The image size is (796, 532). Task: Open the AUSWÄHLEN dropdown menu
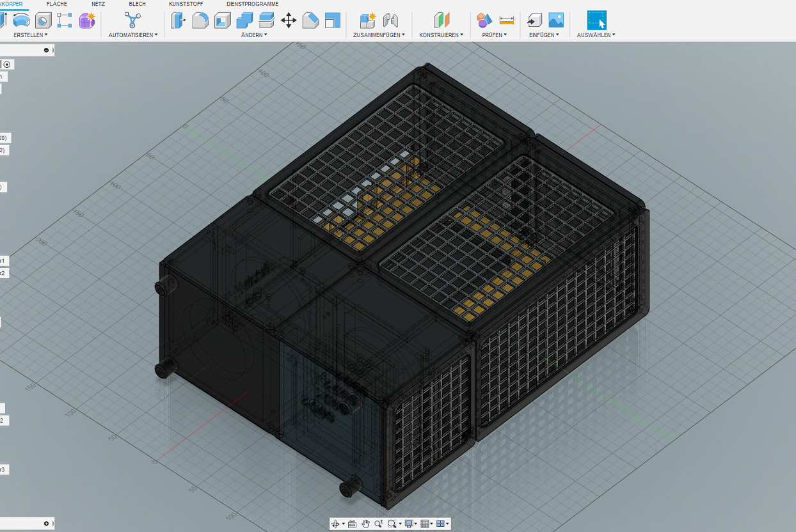tap(596, 35)
